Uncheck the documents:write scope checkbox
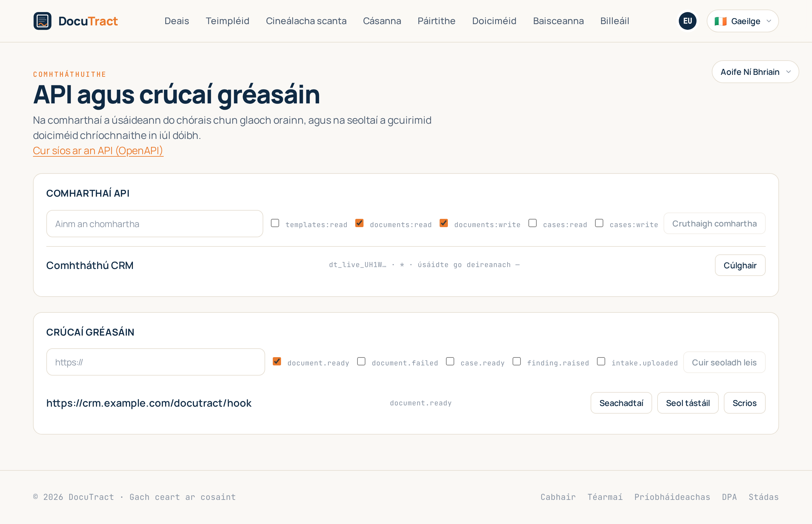 coord(444,223)
